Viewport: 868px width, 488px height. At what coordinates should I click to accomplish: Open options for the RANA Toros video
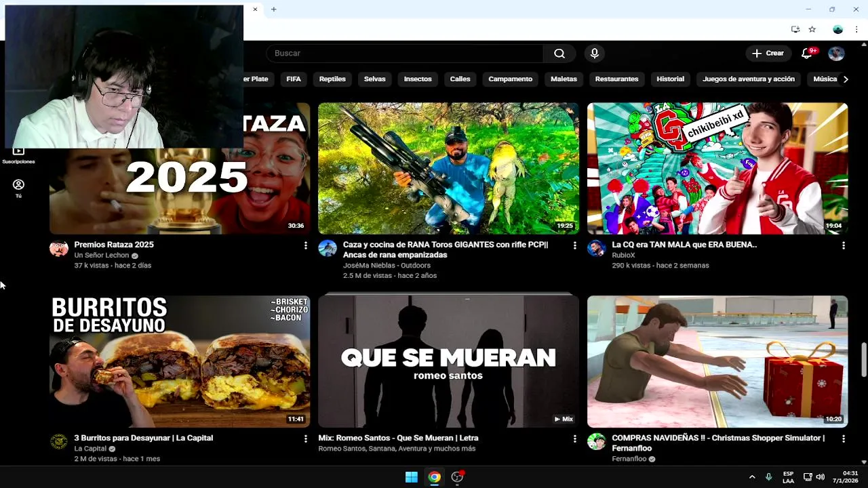[574, 245]
